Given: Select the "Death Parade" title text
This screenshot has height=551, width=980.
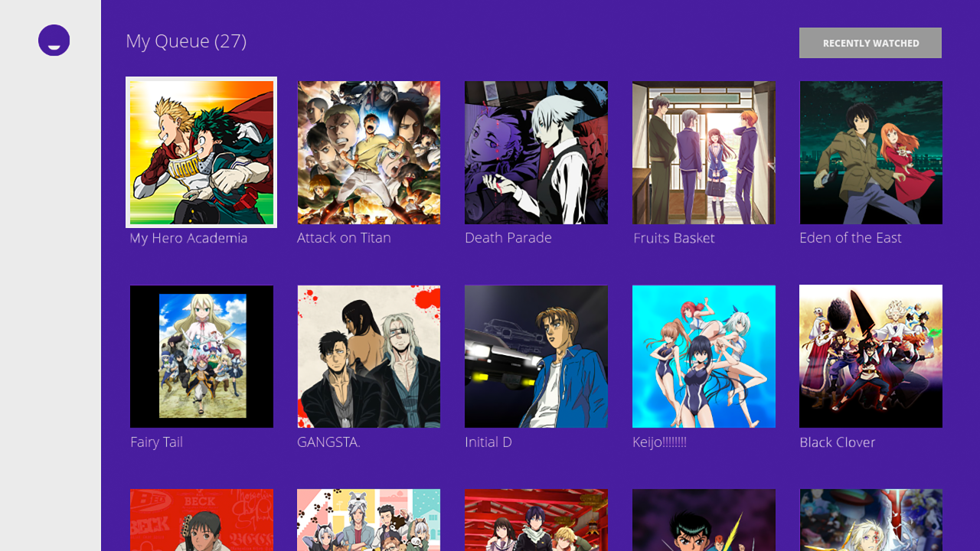Looking at the screenshot, I should pyautogui.click(x=508, y=238).
